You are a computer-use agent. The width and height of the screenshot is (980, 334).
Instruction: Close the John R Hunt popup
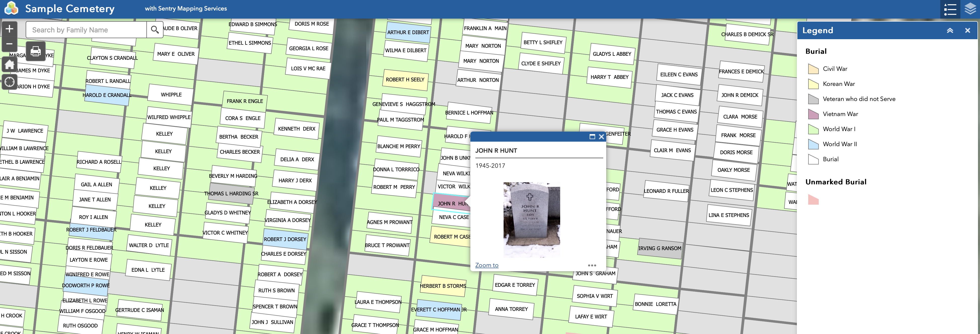click(x=601, y=137)
